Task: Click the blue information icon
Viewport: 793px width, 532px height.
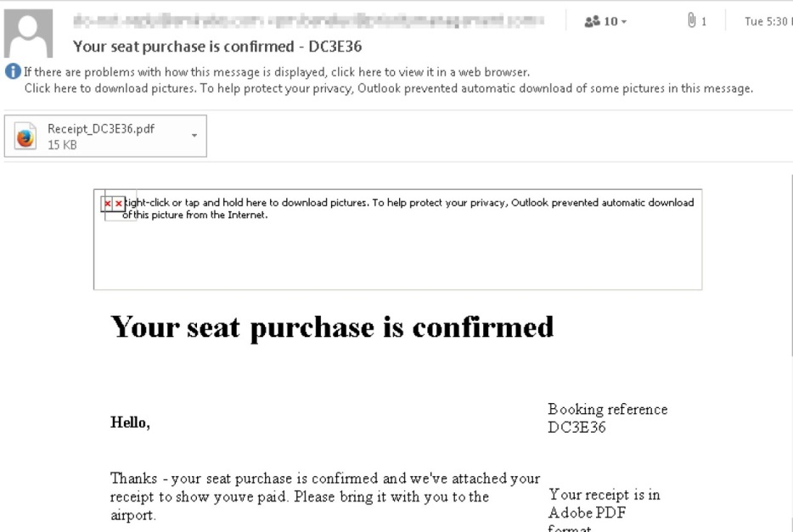Action: point(13,71)
